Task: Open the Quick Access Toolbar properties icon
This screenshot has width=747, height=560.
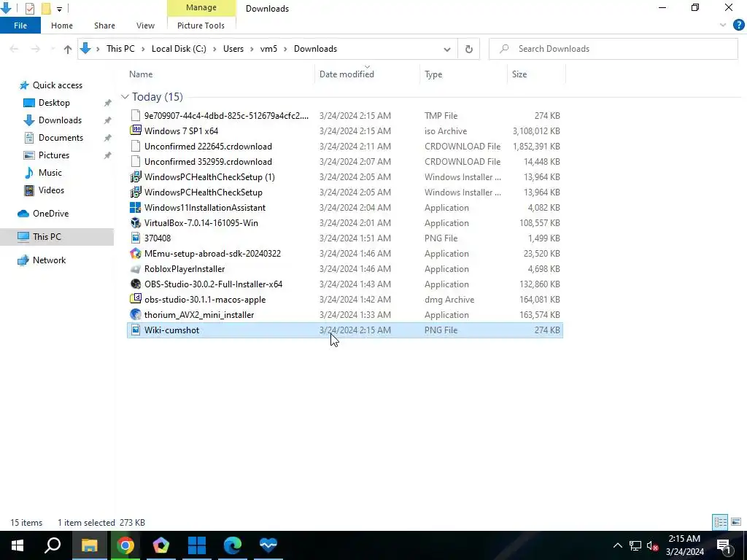Action: (x=29, y=8)
